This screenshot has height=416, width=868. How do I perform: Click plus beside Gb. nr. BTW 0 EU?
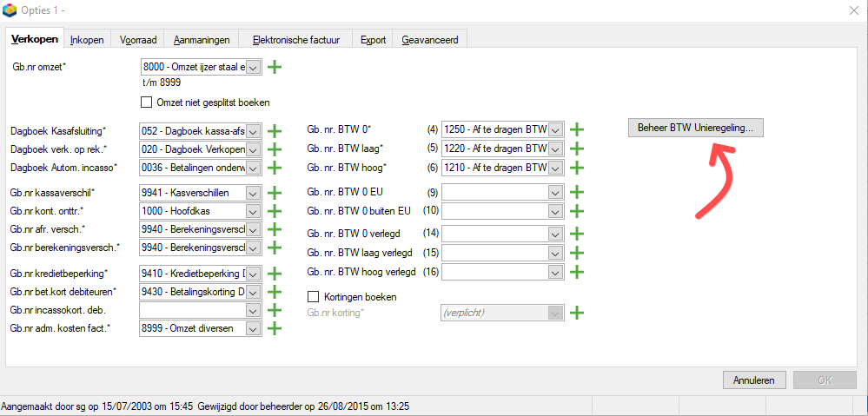pyautogui.click(x=577, y=192)
